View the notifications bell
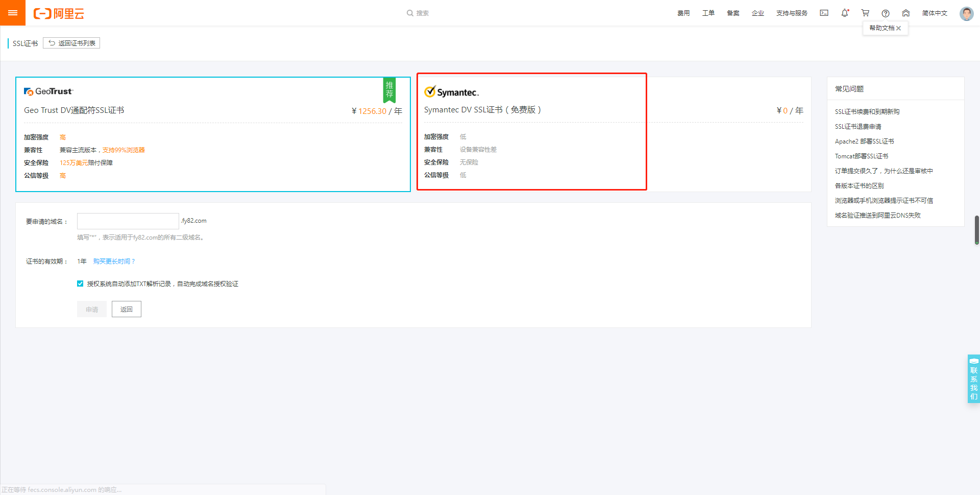980x495 pixels. pyautogui.click(x=845, y=13)
